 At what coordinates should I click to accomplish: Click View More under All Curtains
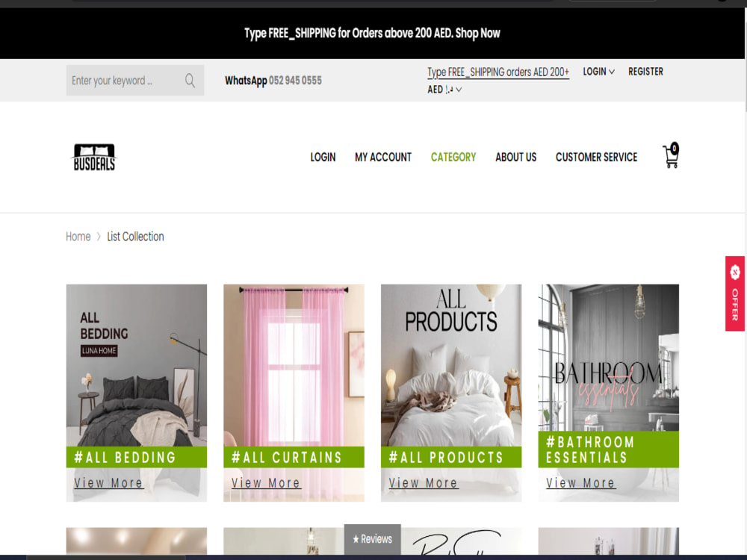266,483
